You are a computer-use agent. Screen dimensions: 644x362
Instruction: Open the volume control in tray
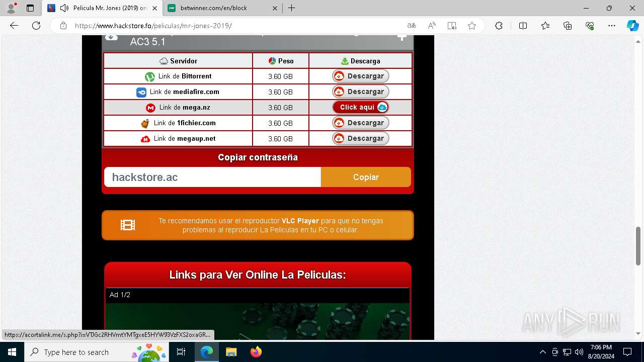579,352
